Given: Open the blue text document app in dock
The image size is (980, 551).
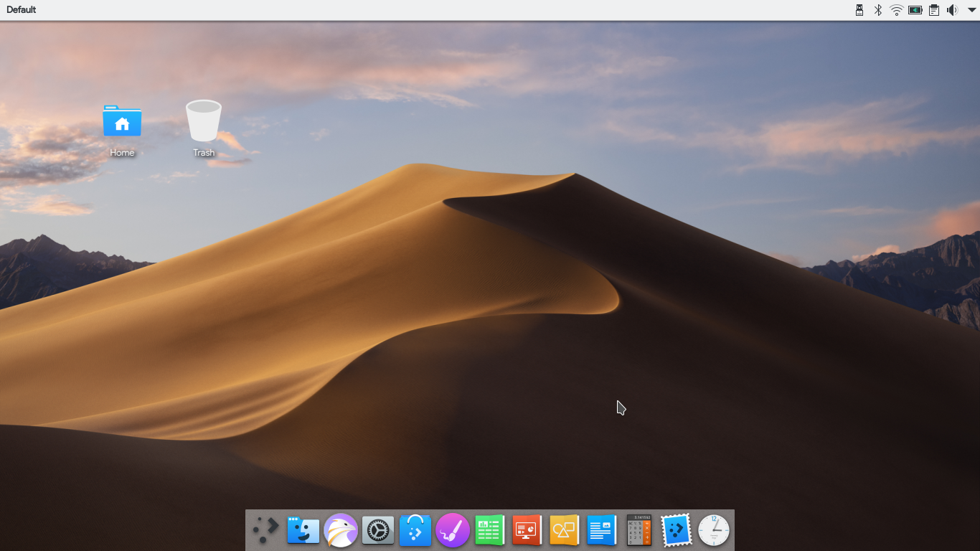Looking at the screenshot, I should point(602,531).
